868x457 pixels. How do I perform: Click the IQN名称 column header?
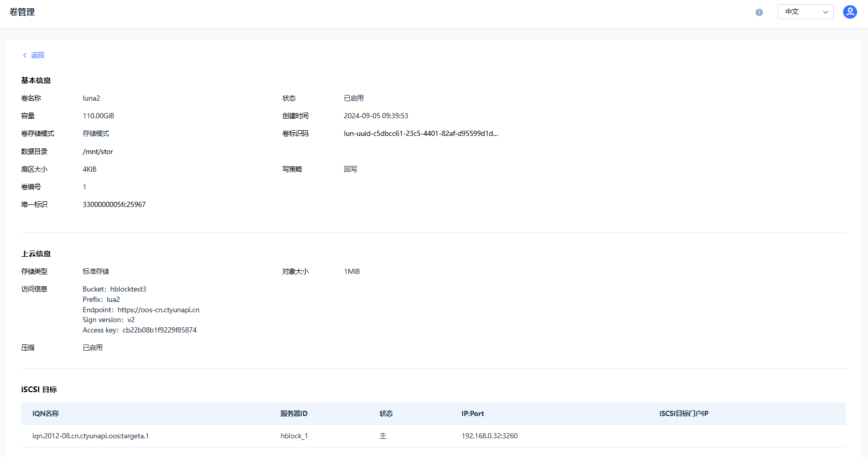point(46,413)
